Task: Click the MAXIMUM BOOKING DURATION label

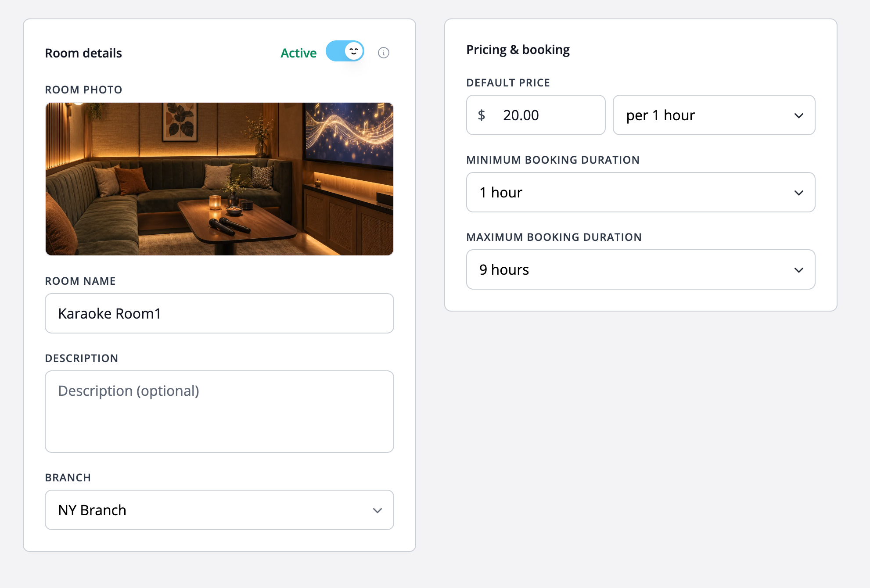Action: coord(554,237)
